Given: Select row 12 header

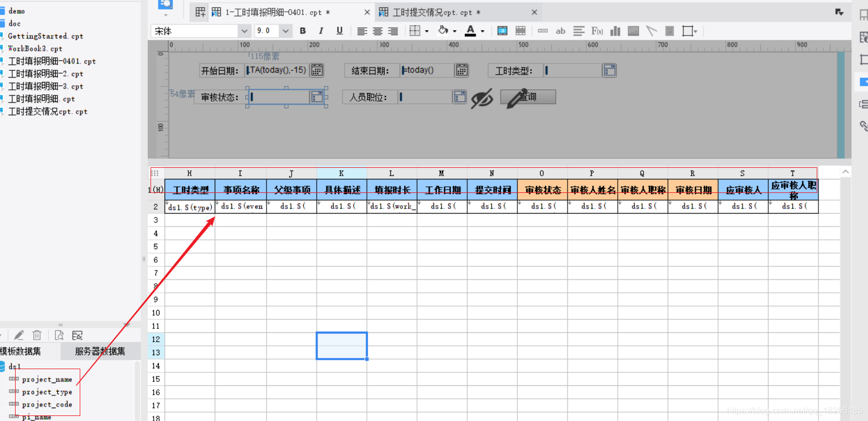Looking at the screenshot, I should click(x=157, y=339).
